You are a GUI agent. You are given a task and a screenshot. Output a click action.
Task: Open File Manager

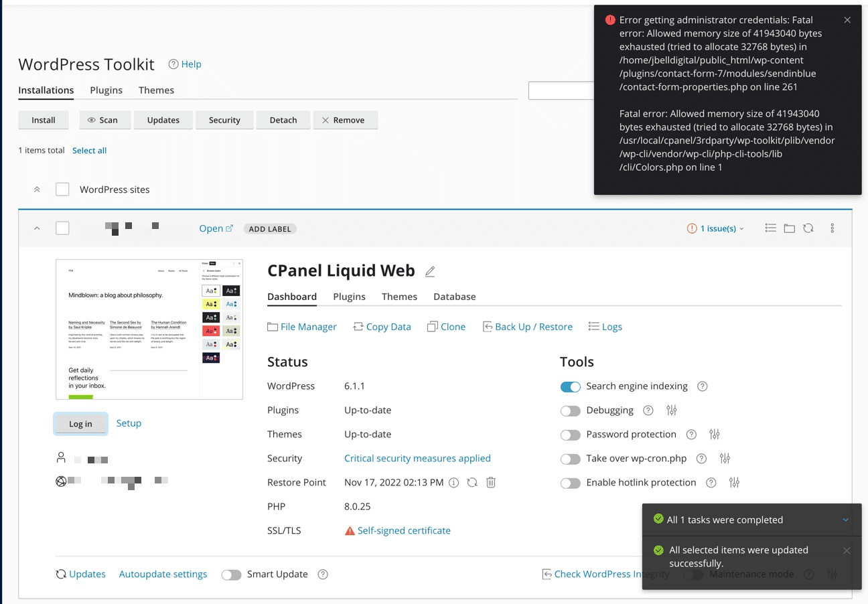(302, 327)
